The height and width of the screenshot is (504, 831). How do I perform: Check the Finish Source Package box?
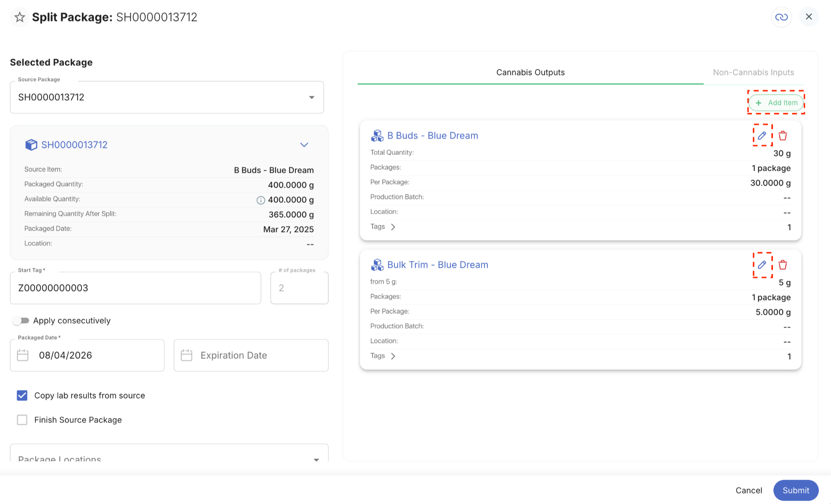coord(22,420)
